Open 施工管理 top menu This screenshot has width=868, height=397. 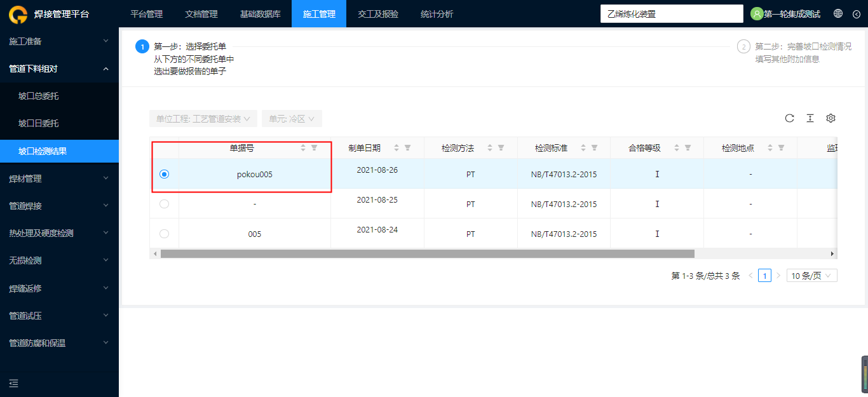(319, 14)
